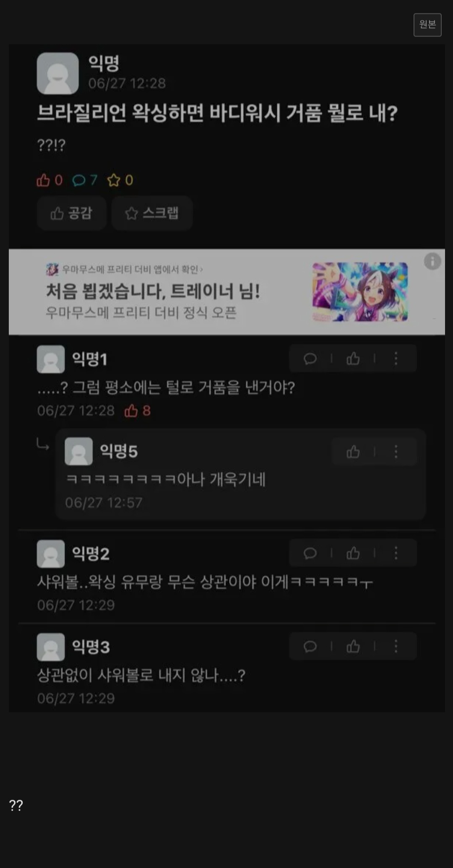The image size is (453, 868).
Task: Click the 스크랩 scrap button
Action: pyautogui.click(x=152, y=213)
